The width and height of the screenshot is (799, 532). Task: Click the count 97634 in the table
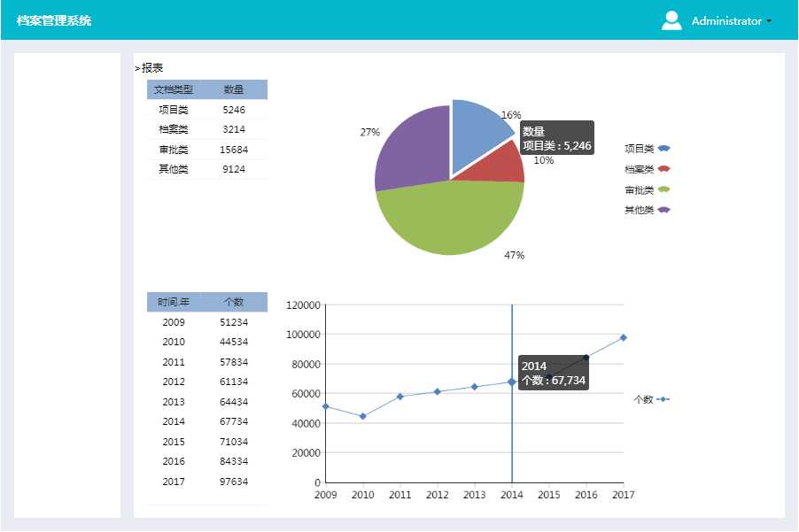(234, 481)
